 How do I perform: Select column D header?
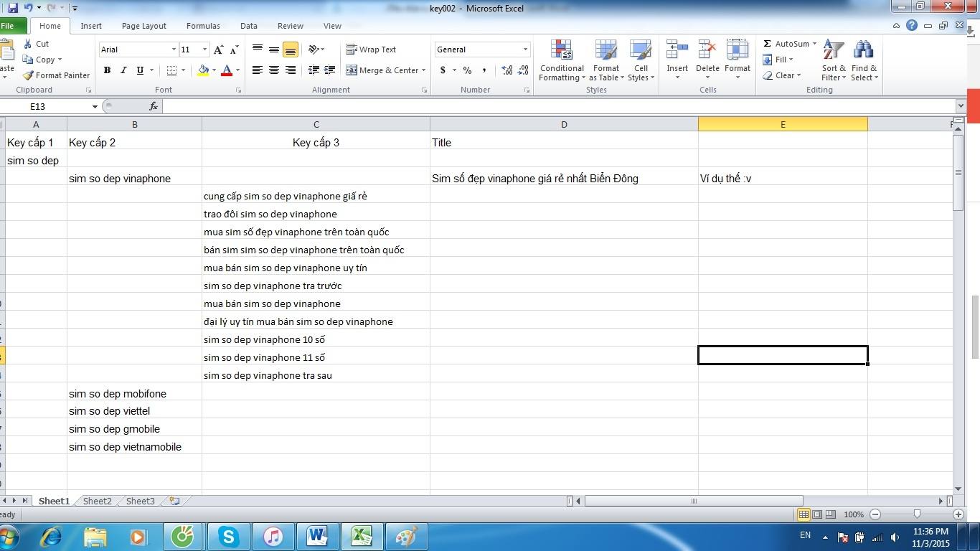click(x=564, y=124)
